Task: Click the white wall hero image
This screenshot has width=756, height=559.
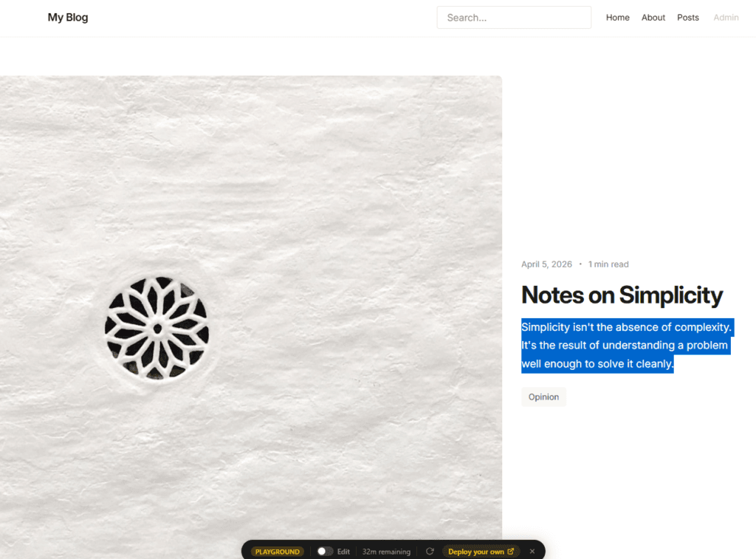Action: point(251,317)
